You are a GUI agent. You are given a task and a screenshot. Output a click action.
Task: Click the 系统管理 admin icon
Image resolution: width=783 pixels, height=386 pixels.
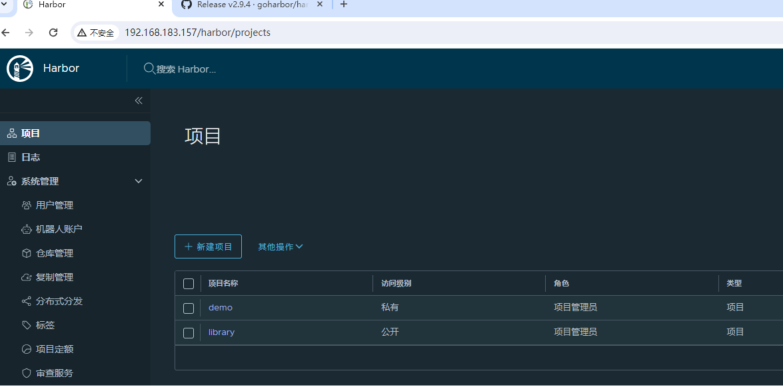11,181
